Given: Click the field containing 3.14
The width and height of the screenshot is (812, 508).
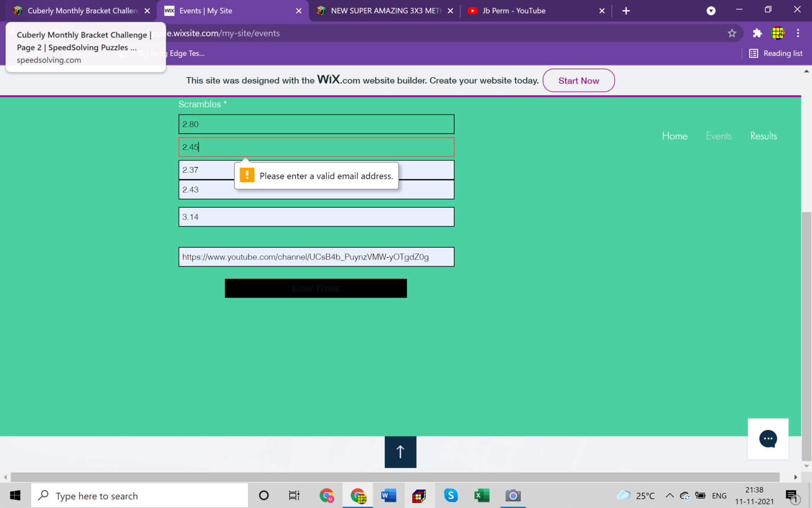Looking at the screenshot, I should coord(316,217).
